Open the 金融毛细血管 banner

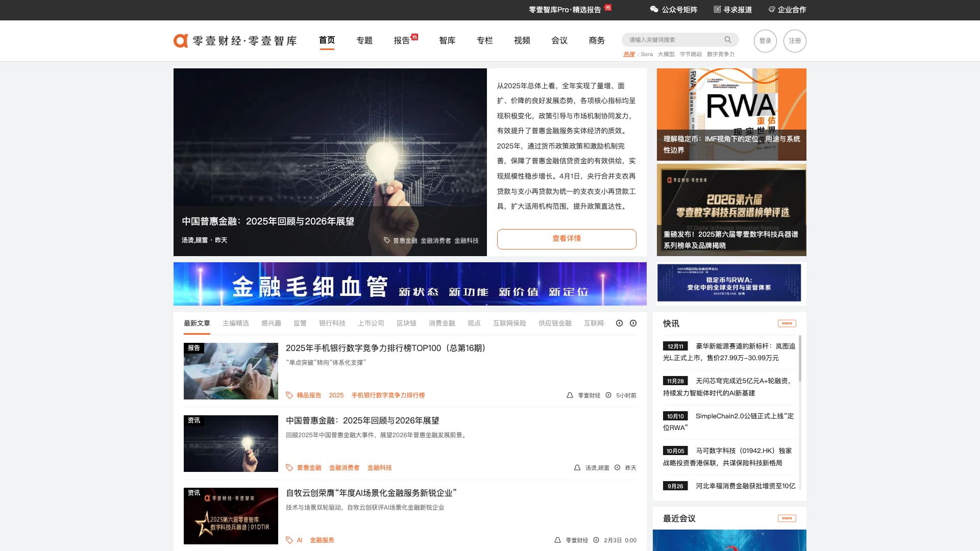[x=410, y=284]
